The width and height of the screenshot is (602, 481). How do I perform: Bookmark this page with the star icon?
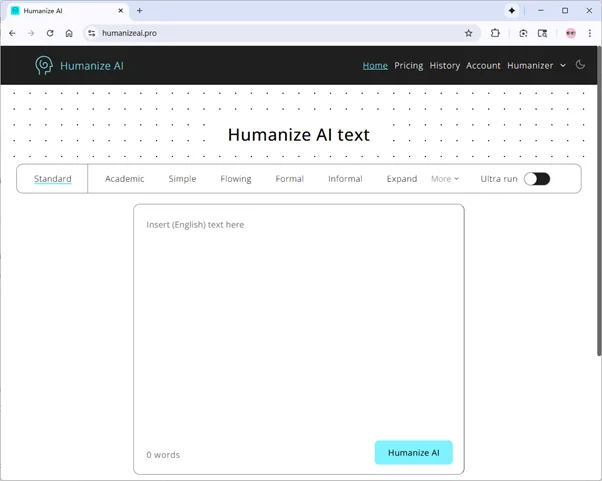(468, 33)
